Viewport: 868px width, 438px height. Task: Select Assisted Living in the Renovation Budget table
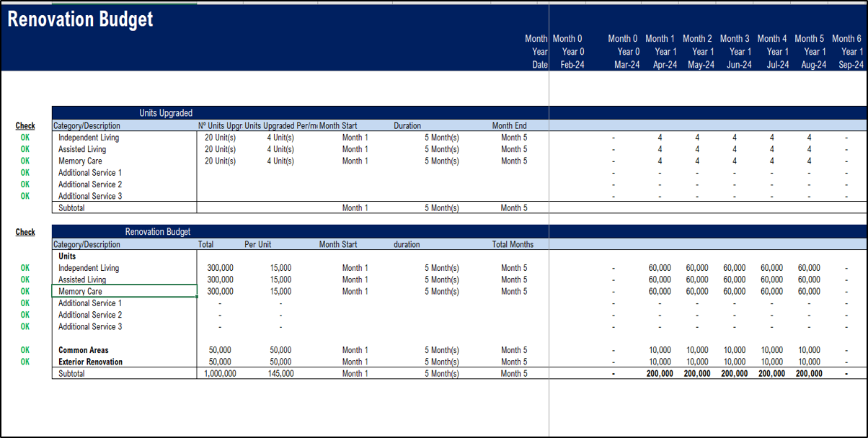click(x=82, y=280)
